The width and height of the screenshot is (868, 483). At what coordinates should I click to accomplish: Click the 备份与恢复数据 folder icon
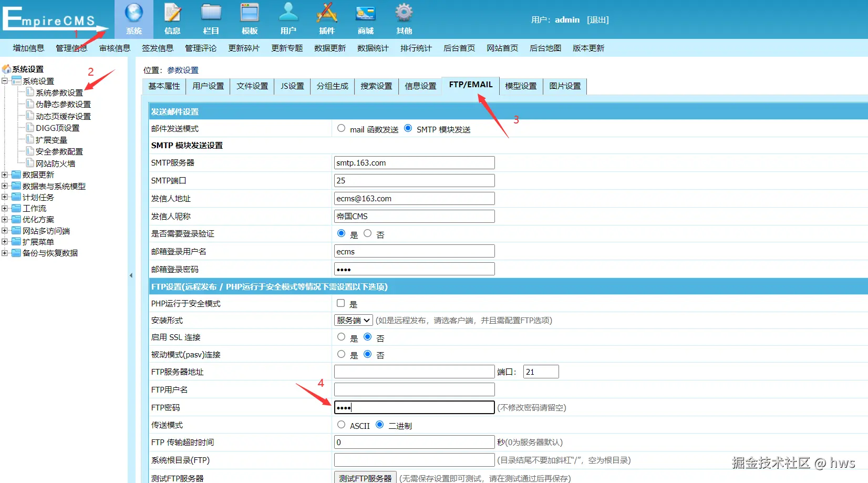point(16,253)
